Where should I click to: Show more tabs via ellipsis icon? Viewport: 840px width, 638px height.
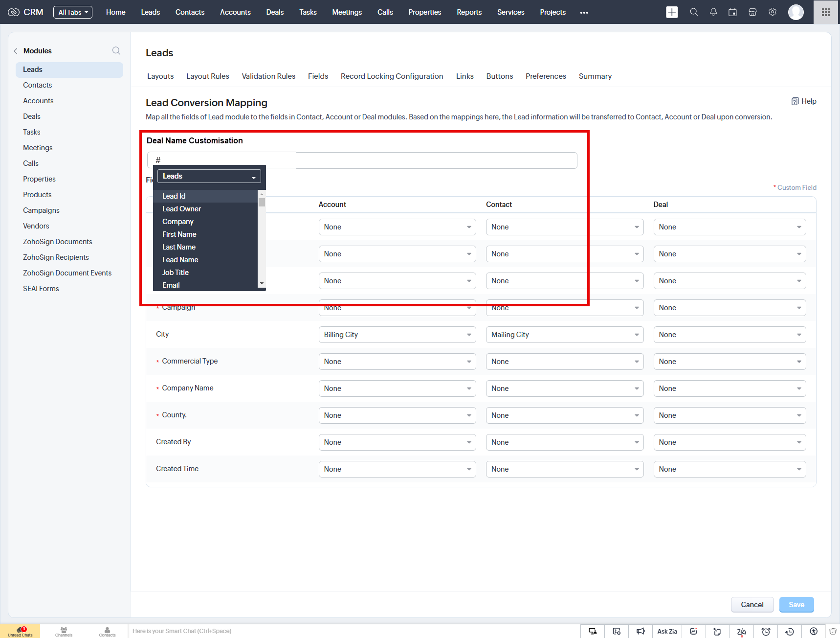click(x=584, y=13)
